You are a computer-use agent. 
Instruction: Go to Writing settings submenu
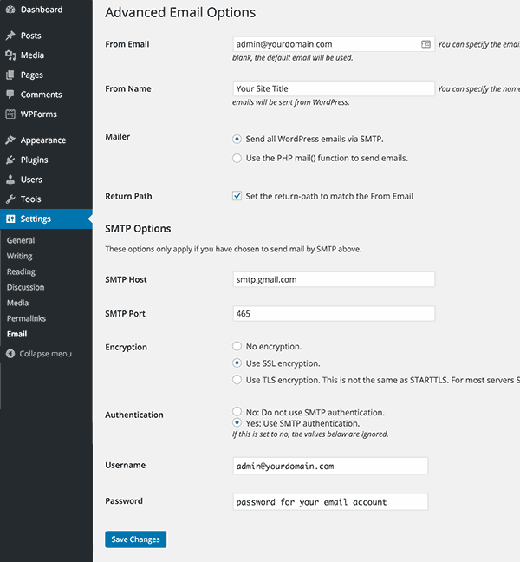[20, 256]
